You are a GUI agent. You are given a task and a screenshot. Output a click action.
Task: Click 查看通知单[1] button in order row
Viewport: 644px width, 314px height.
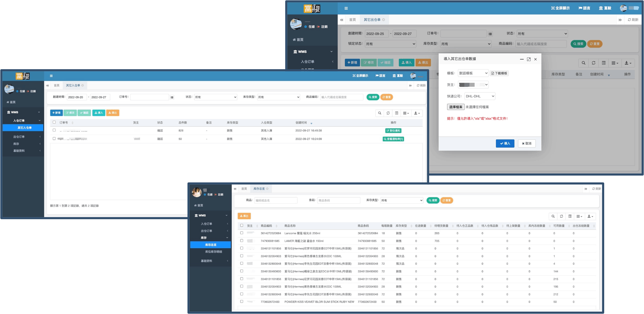(x=393, y=139)
